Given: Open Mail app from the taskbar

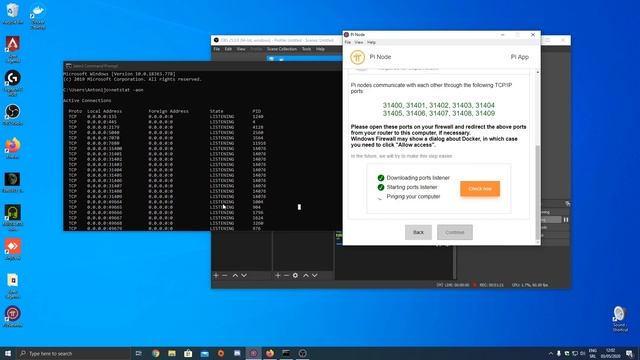Looking at the screenshot, I should (x=204, y=353).
